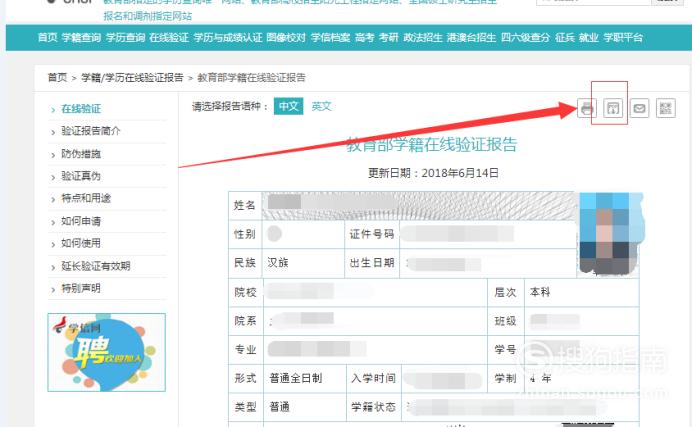Open 港澳台招生 menu item
This screenshot has width=692, height=427.
(x=471, y=37)
